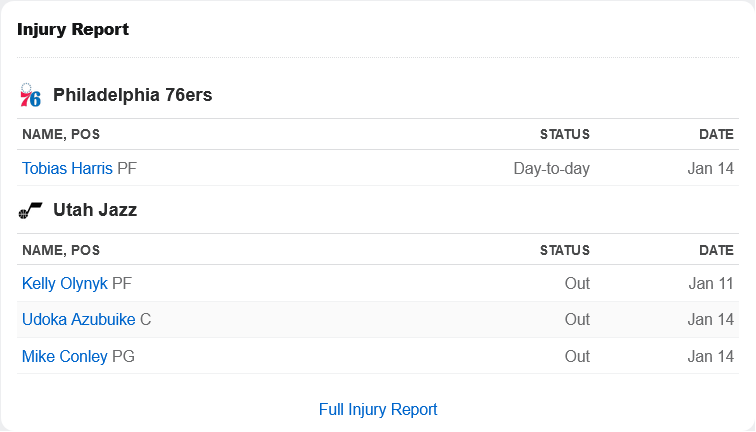Click Mike Conley's Jan 14 date
The image size is (756, 432).
[x=711, y=356]
